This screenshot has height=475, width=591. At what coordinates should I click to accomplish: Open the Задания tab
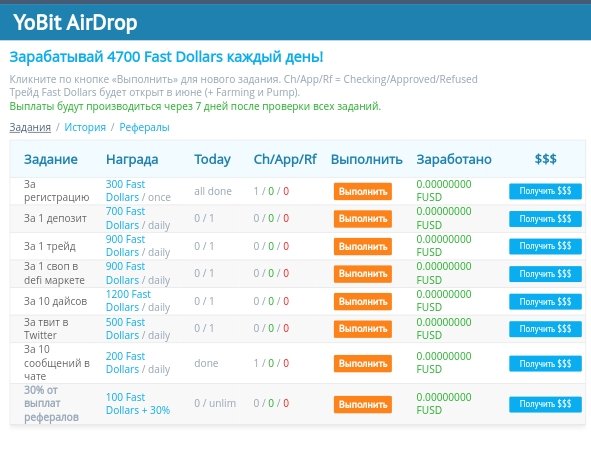30,127
